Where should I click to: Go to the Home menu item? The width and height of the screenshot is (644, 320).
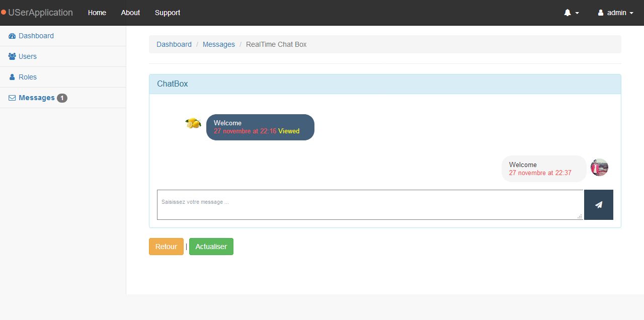(x=97, y=13)
